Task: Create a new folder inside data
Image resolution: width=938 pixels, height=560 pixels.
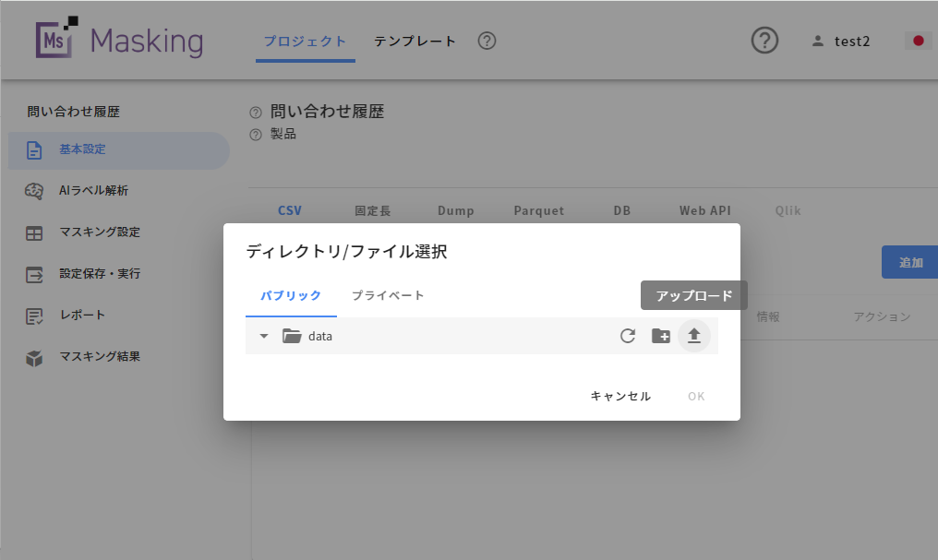Action: [x=661, y=336]
